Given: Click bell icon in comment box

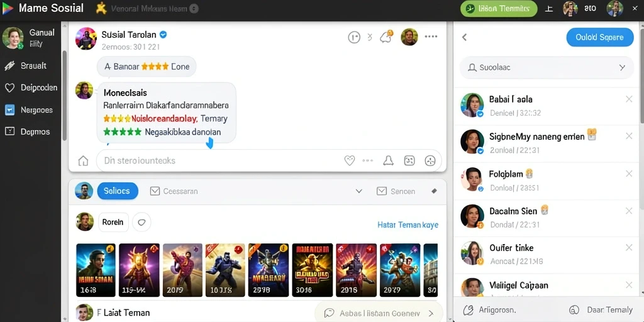Looking at the screenshot, I should point(388,160).
